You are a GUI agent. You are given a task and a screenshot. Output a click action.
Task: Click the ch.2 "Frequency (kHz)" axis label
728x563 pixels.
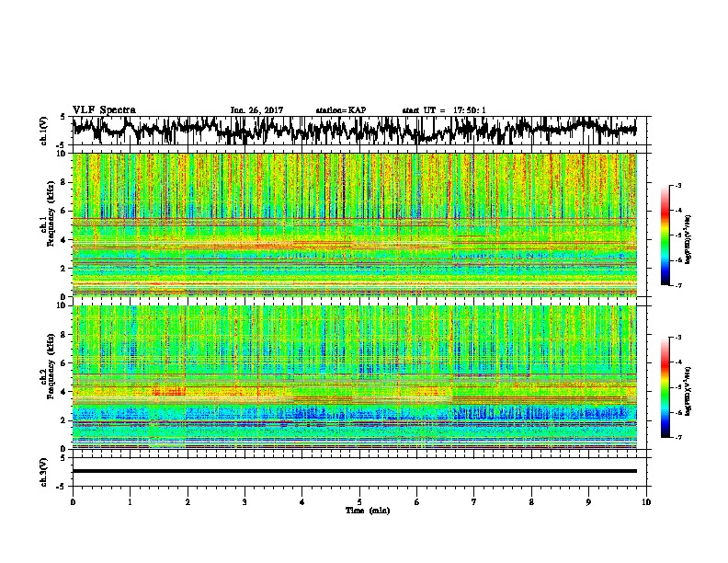click(51, 366)
